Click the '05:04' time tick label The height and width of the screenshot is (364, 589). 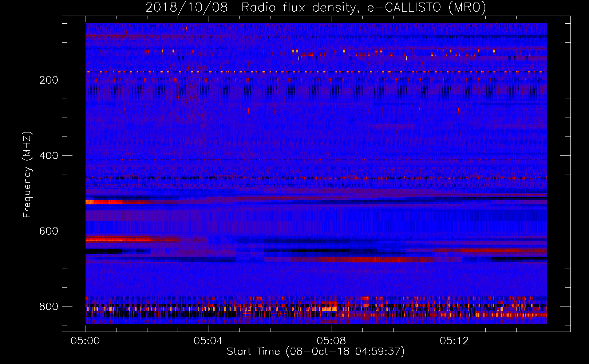(x=208, y=341)
